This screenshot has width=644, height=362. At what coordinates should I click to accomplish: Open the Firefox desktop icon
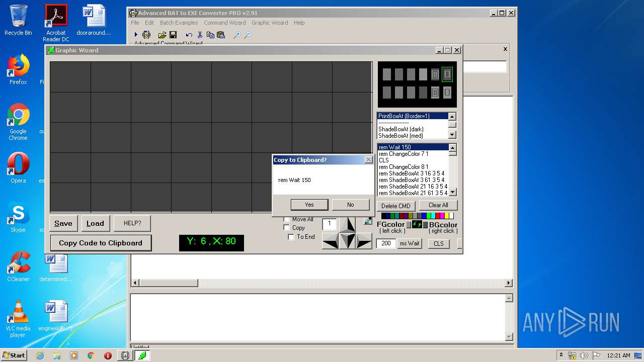tap(18, 69)
